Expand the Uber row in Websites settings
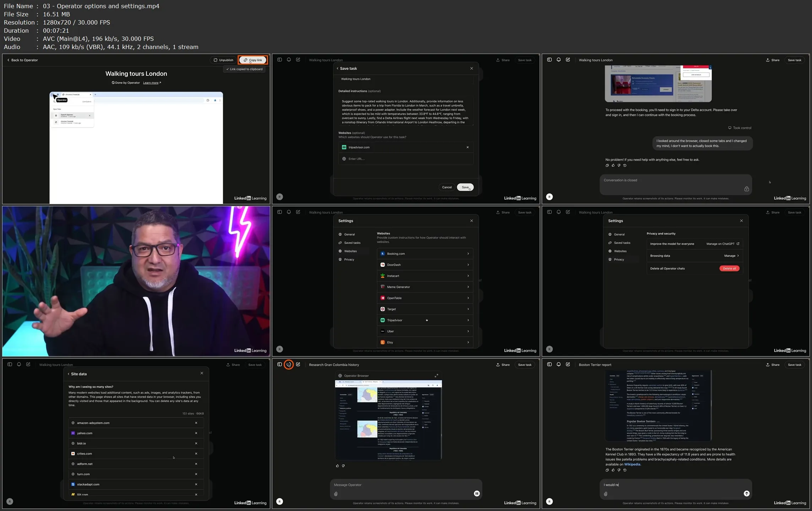Viewport: 812px width, 511px height. [x=425, y=331]
